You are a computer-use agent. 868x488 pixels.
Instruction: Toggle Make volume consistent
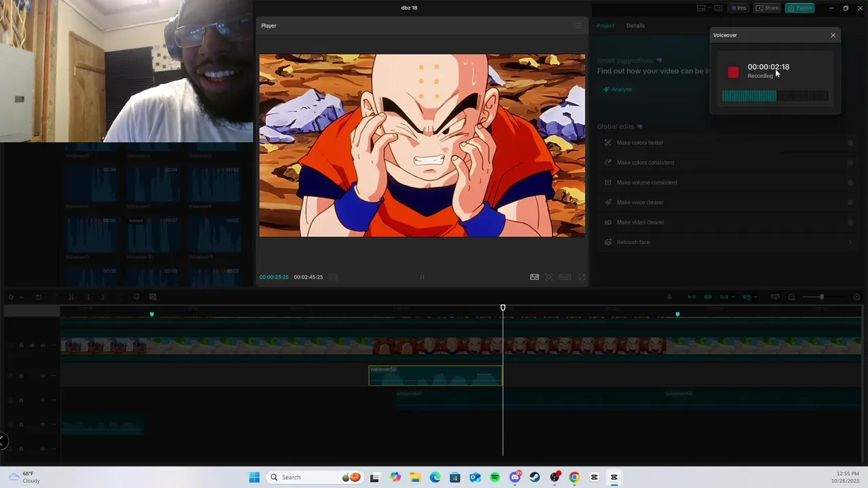tap(850, 182)
